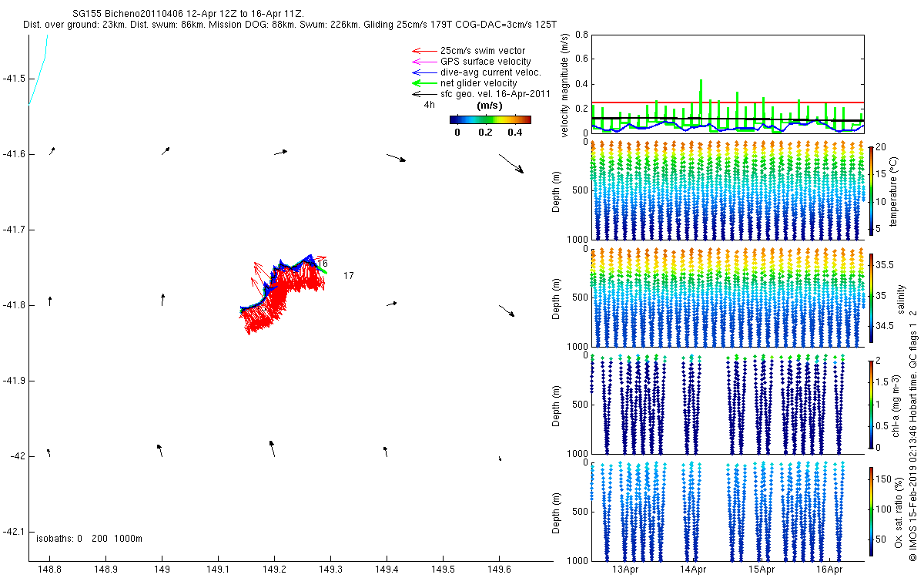Screen dimensions: 924x578
Task: Click the '149.3' longitude tick label
Action: point(330,569)
